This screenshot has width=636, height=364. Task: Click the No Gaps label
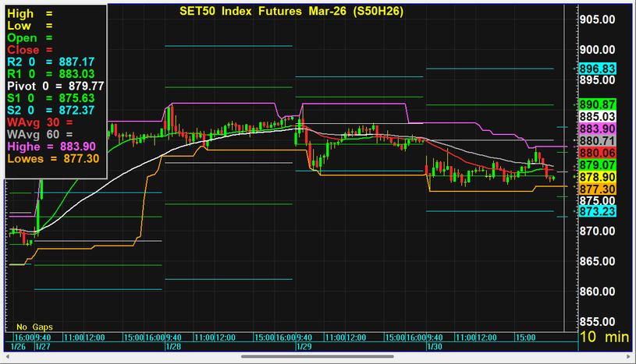34,327
